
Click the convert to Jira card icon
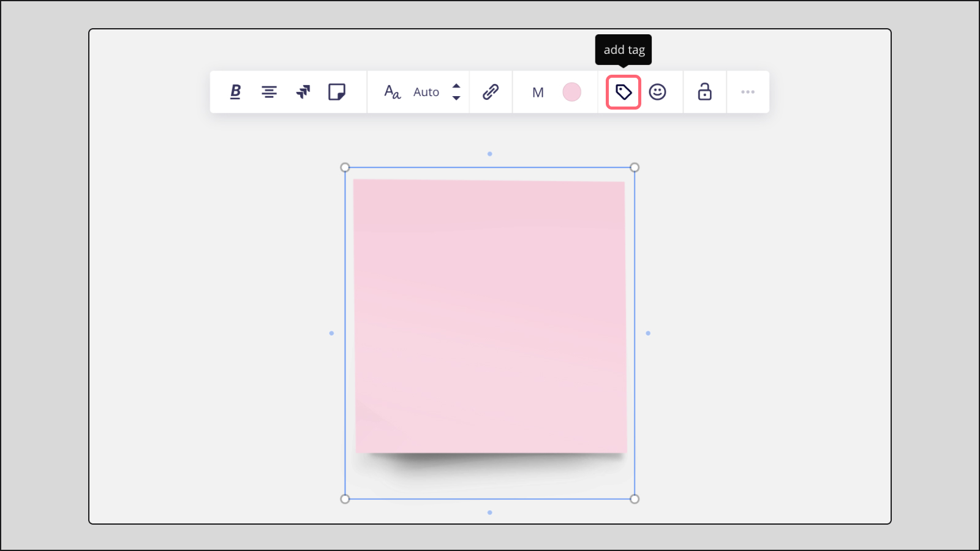(303, 92)
